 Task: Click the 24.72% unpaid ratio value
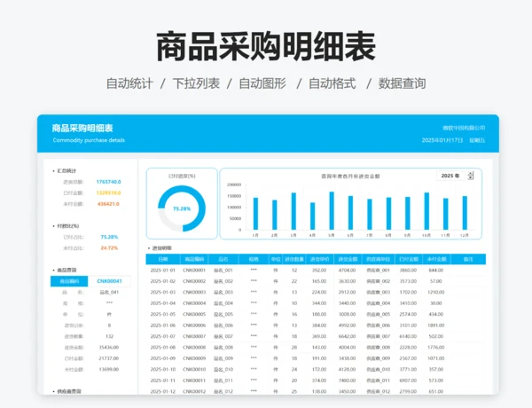[x=109, y=248]
